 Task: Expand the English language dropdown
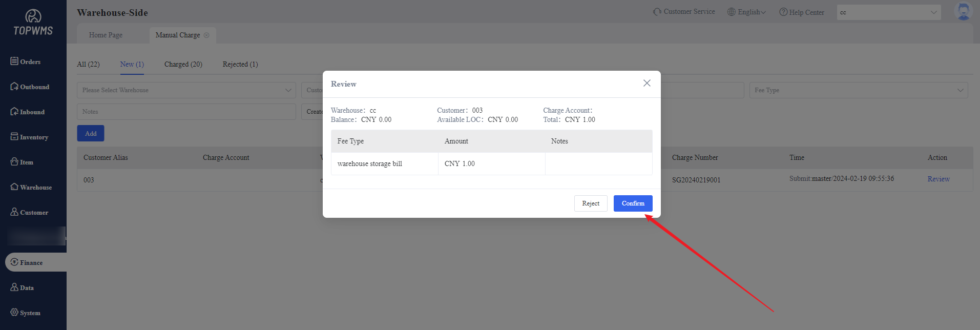coord(747,12)
